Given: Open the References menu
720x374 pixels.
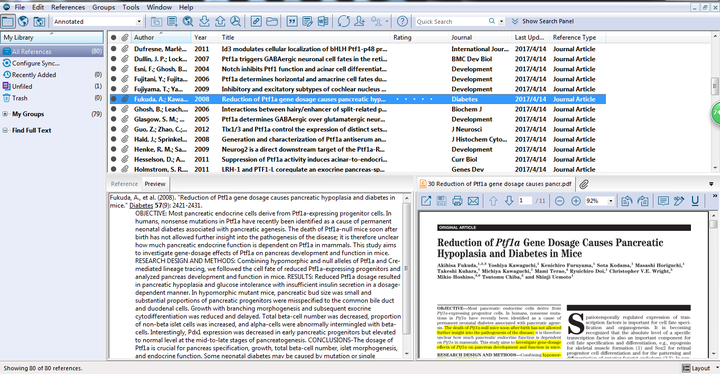Looking at the screenshot, I should click(x=68, y=7).
